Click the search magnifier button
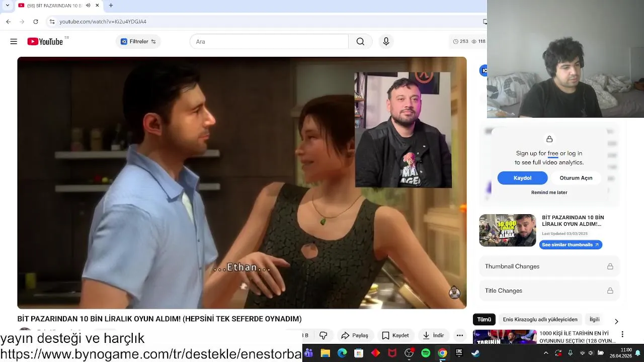This screenshot has height=362, width=644. (360, 42)
